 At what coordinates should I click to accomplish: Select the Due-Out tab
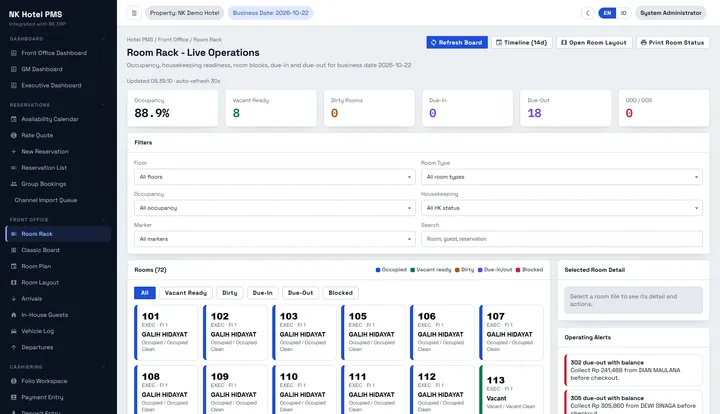(300, 293)
